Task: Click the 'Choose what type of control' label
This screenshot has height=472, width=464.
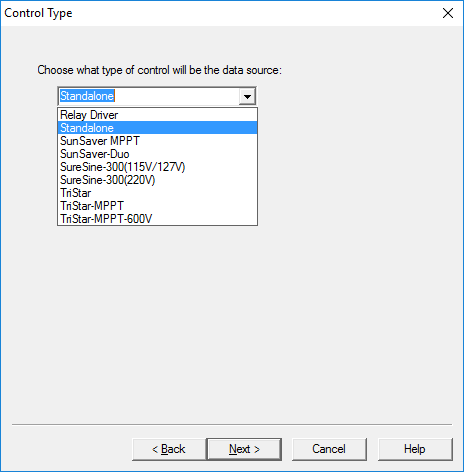Action: 159,70
